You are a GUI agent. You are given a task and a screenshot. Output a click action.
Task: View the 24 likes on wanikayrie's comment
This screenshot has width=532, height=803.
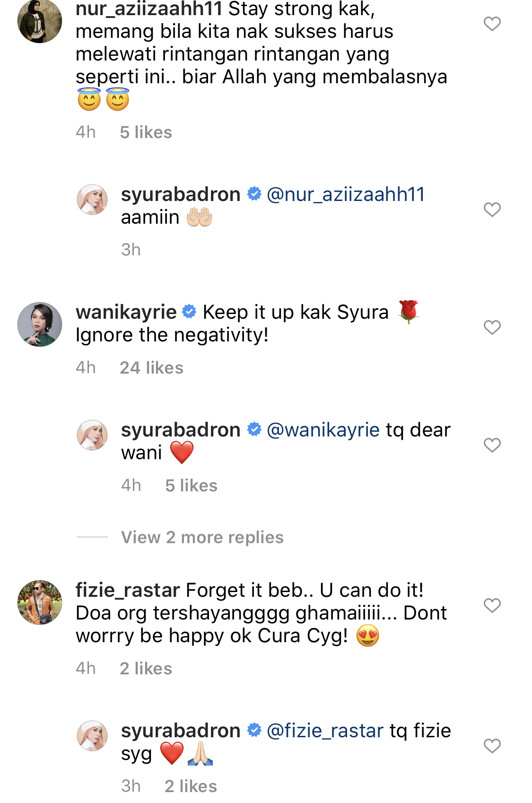tap(151, 367)
